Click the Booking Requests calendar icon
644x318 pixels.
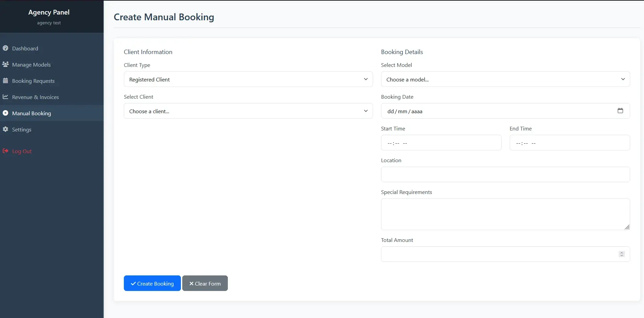pyautogui.click(x=5, y=81)
